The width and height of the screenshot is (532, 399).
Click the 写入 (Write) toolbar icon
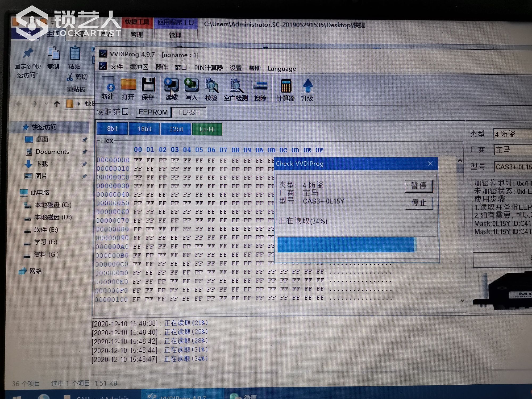(x=191, y=90)
